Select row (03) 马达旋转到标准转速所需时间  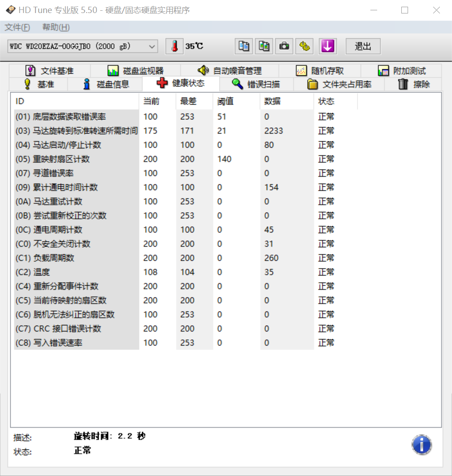point(185,131)
